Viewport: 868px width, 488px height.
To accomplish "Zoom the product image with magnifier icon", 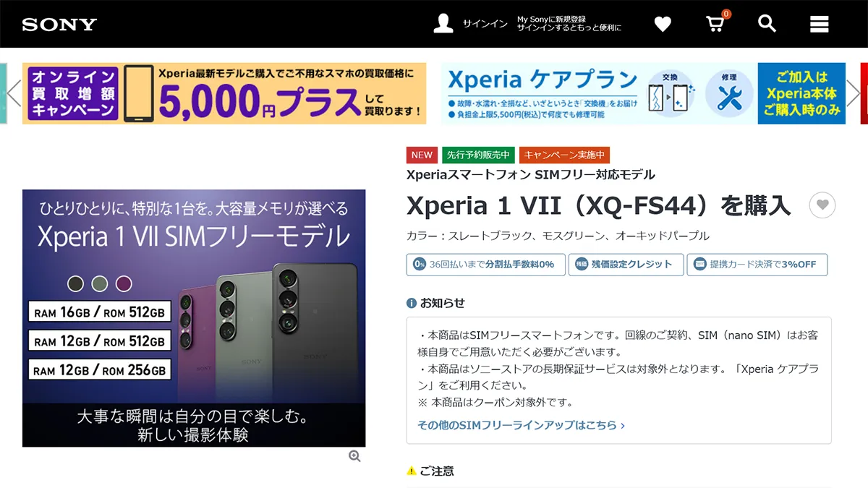I will pyautogui.click(x=354, y=456).
